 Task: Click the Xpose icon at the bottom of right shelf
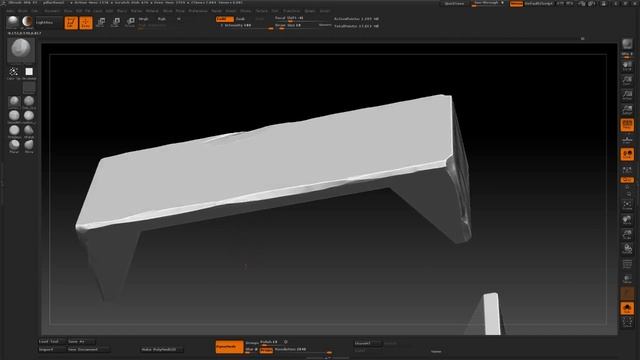627,322
